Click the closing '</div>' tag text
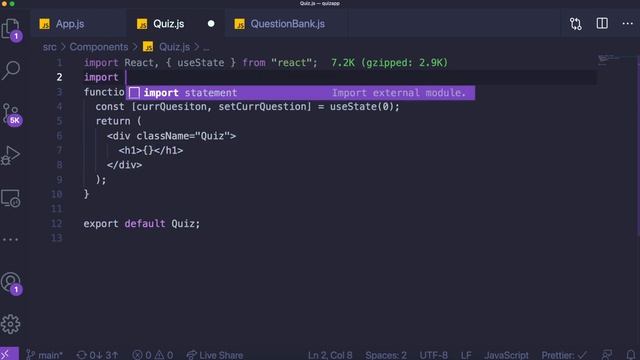 (x=124, y=165)
